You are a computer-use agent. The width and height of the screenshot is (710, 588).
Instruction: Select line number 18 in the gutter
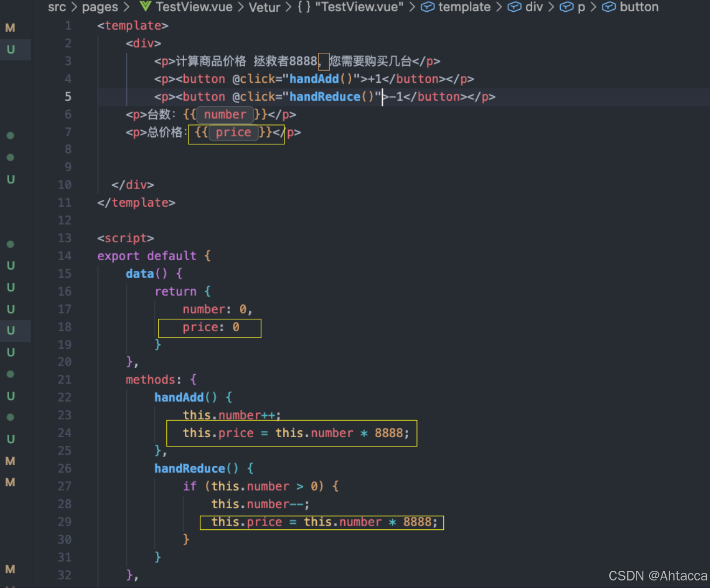(x=65, y=327)
